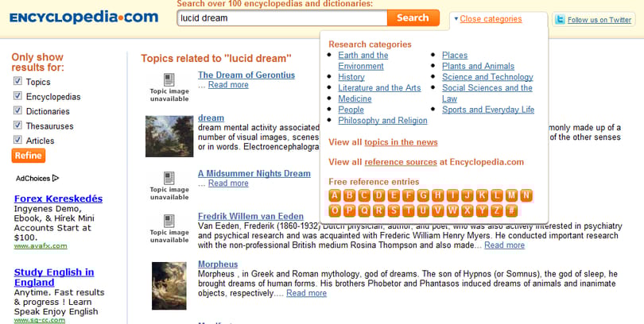Open Social Sciences and the Law category
The image size is (644, 324).
coord(487,93)
